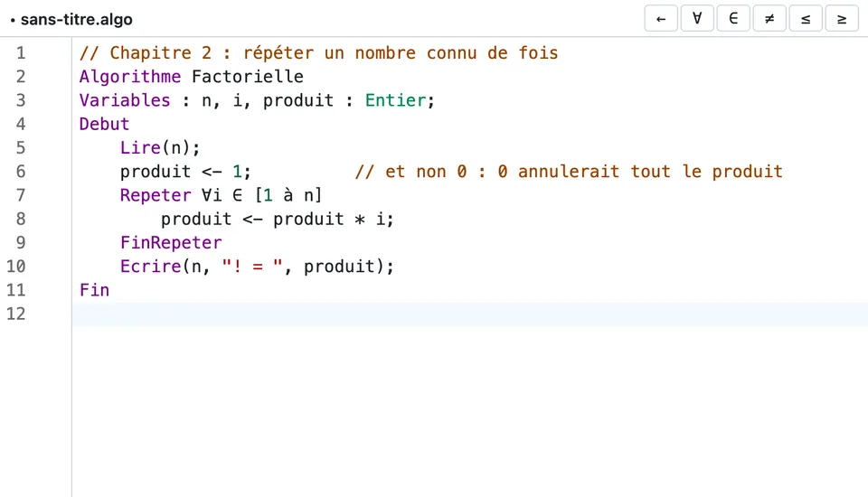
Task: Click the statement produit <- produit * i
Action: tap(278, 220)
